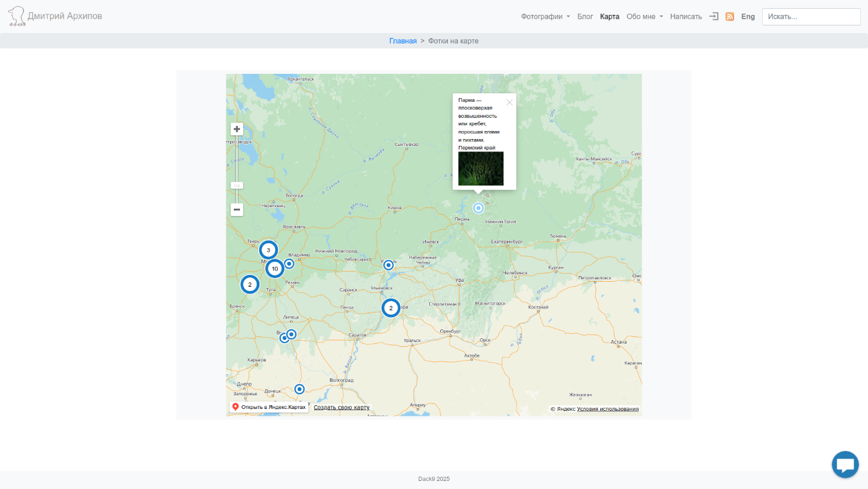The width and height of the screenshot is (868, 489).
Task: Click the Оренбург city label on map
Action: click(x=451, y=331)
